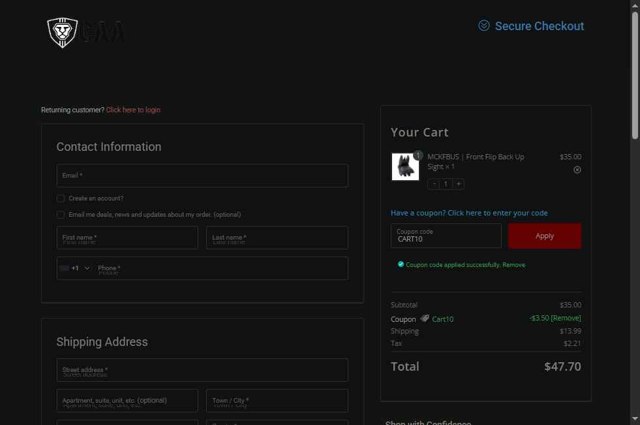Apply the coupon with Apply button
Image resolution: width=640 pixels, height=425 pixels.
[x=545, y=236]
